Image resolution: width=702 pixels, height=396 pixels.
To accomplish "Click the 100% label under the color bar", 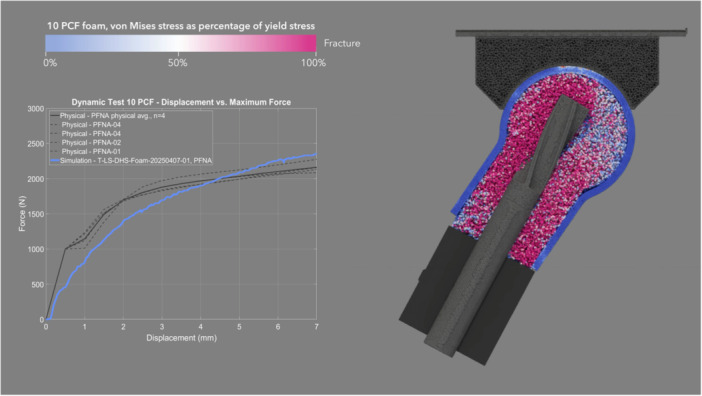I will coord(313,63).
